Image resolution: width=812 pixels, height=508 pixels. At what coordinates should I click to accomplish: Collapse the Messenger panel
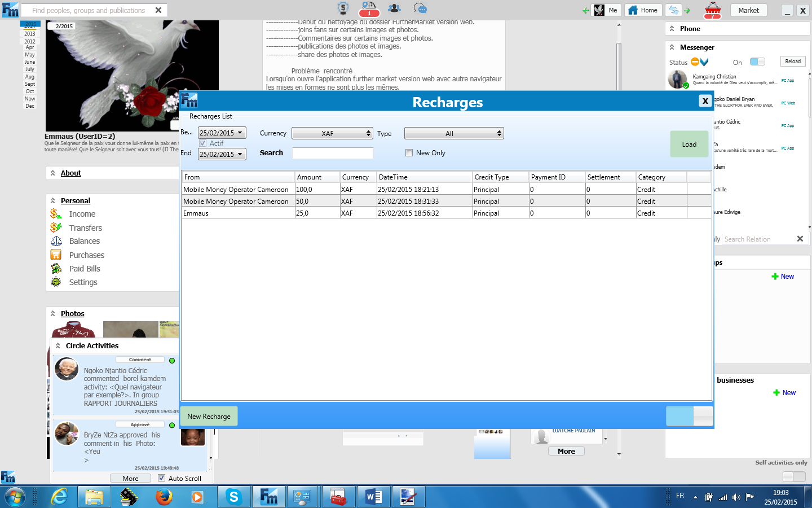coord(672,47)
